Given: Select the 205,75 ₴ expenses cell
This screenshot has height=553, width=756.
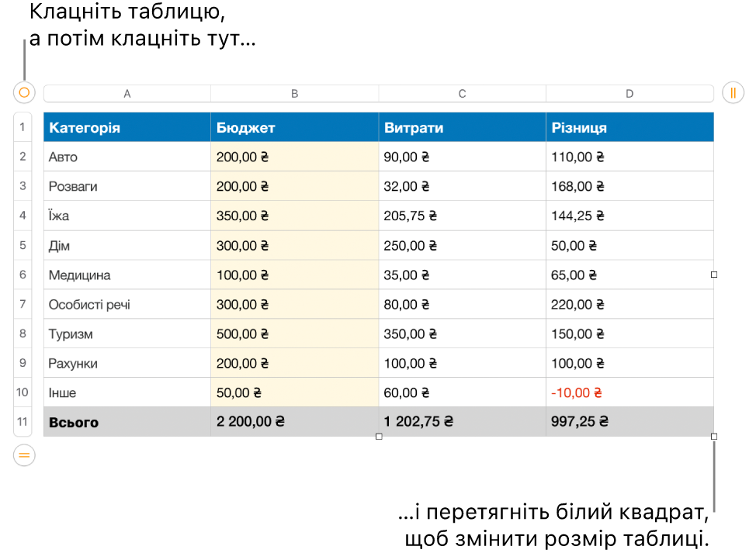Looking at the screenshot, I should coord(462,216).
